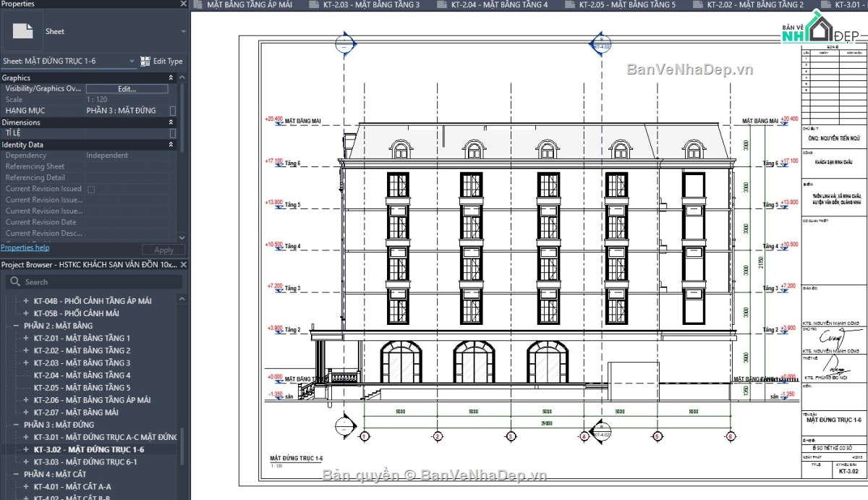Toggle the TỈ LỆ parameter checkbox
Screen dimensions: 868x500
[x=171, y=133]
